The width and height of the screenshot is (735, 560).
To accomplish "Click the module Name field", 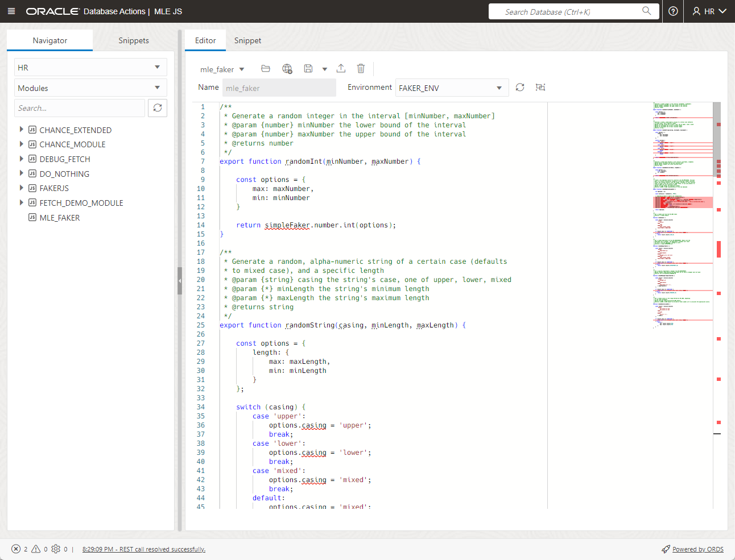I will click(279, 88).
